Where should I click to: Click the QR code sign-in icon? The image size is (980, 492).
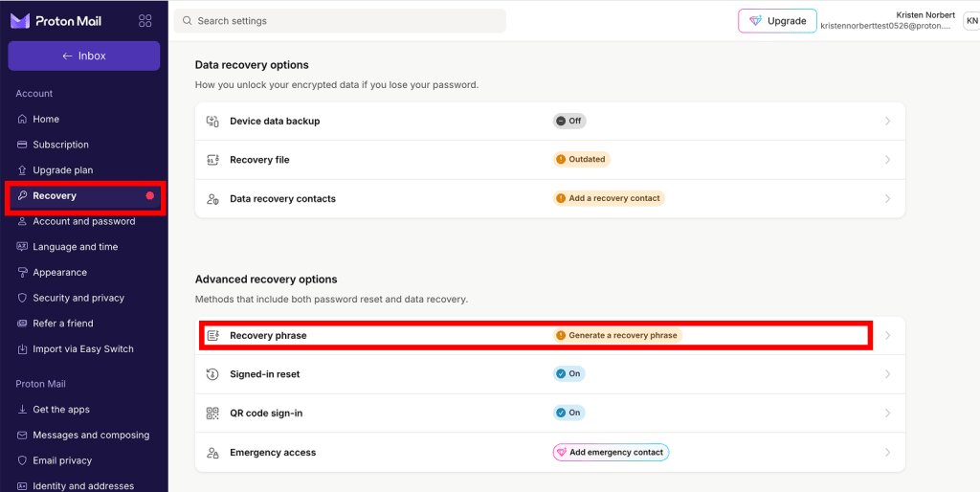pos(212,414)
